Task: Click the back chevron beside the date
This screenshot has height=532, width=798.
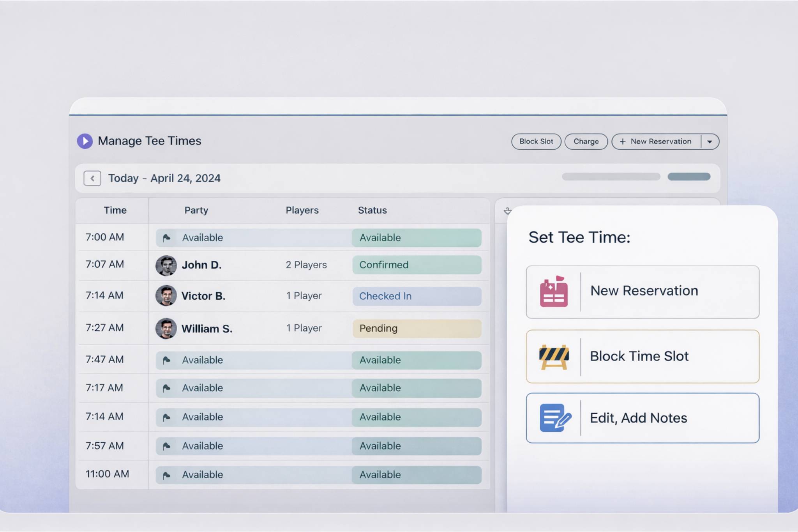Action: pos(92,179)
